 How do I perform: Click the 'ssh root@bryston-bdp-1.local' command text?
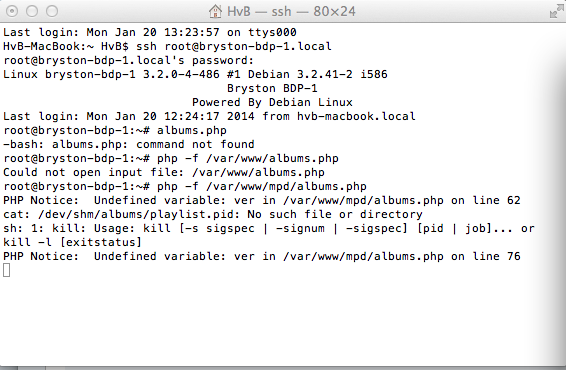[234, 47]
